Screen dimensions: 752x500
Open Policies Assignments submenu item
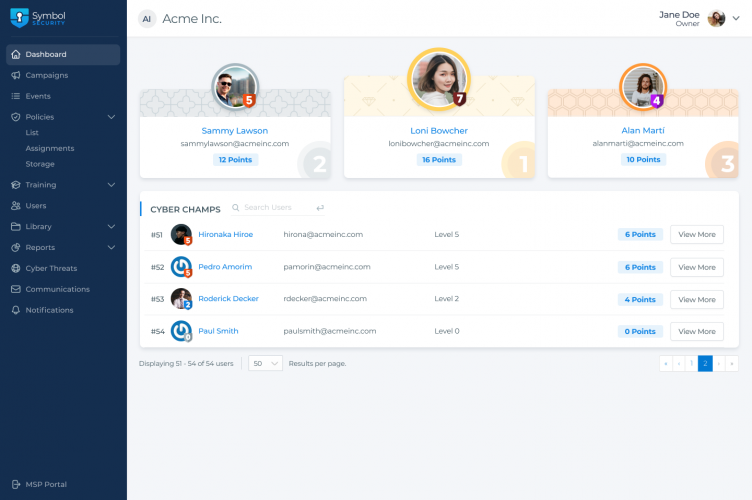tap(50, 148)
